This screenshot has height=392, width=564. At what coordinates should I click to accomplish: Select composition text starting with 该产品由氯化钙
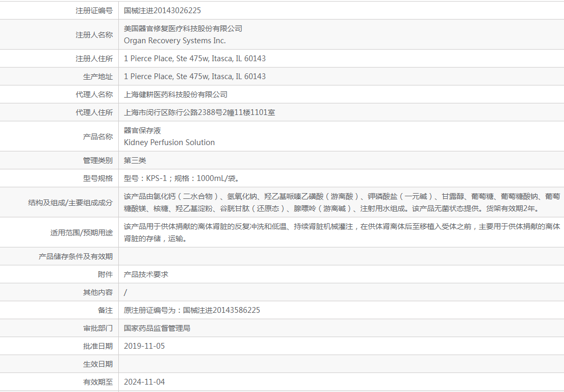coord(342,202)
